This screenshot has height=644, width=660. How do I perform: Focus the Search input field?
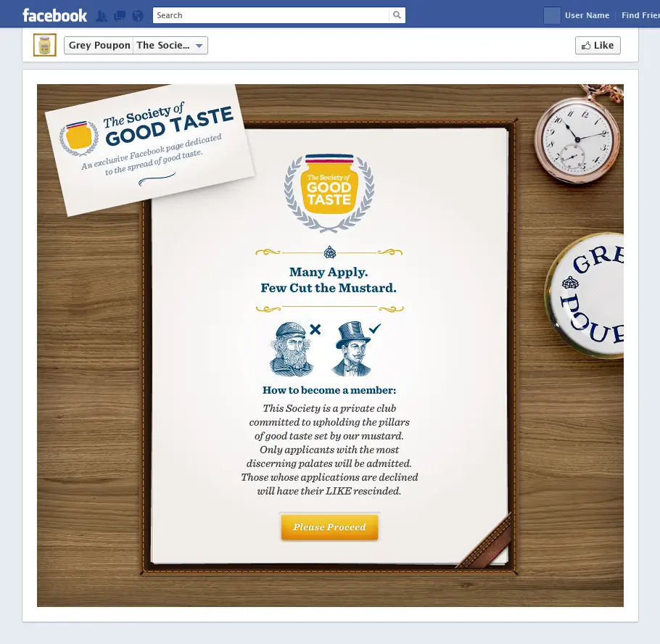point(271,15)
